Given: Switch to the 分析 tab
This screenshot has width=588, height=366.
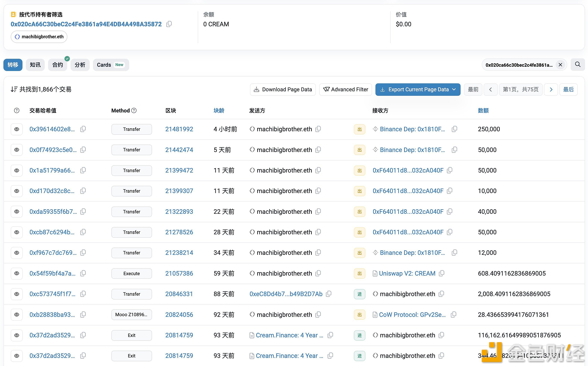Looking at the screenshot, I should coord(80,65).
